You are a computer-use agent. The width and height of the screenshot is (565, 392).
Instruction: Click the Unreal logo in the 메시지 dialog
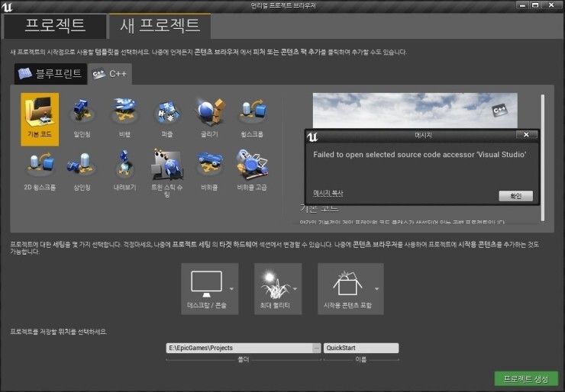312,137
